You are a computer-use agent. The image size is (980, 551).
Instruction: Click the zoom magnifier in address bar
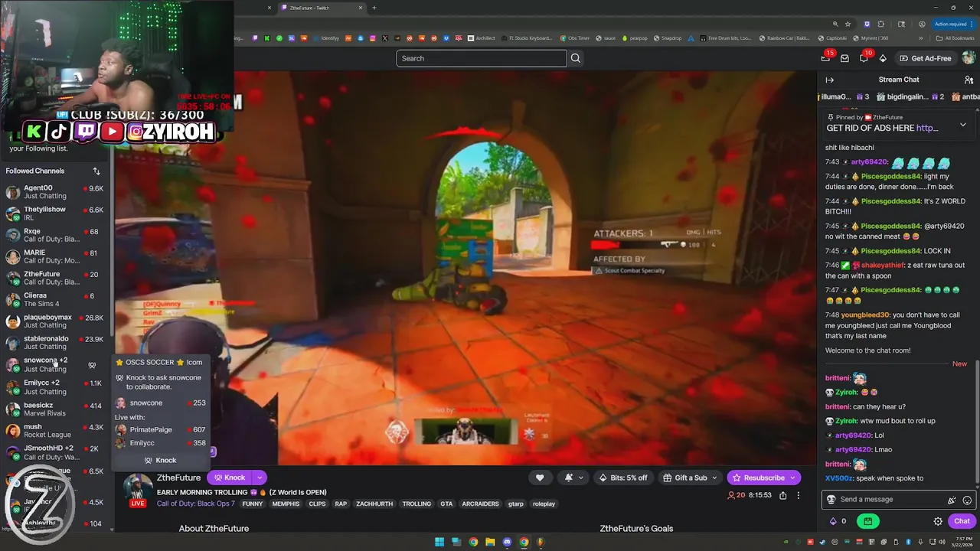(835, 24)
